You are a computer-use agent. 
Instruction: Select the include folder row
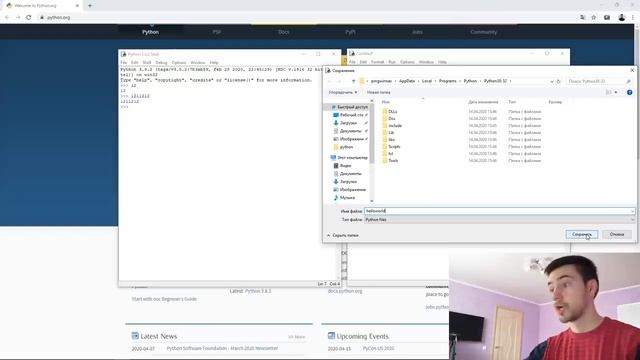click(463, 126)
